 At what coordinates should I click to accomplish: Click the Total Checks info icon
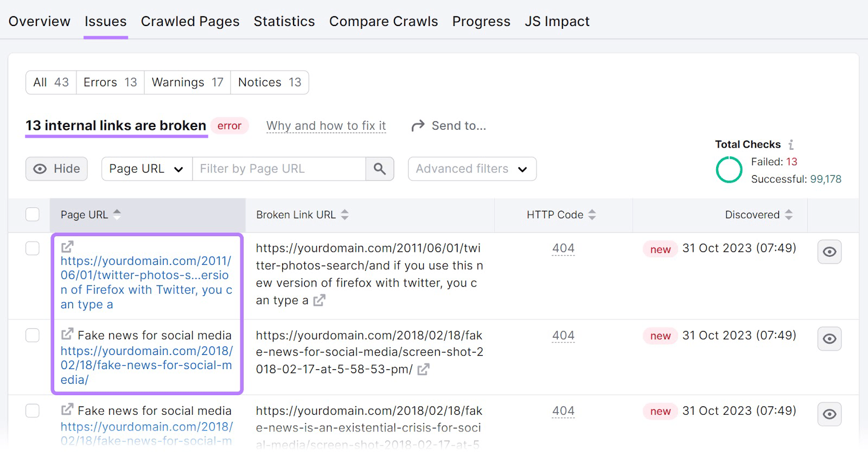pyautogui.click(x=792, y=144)
